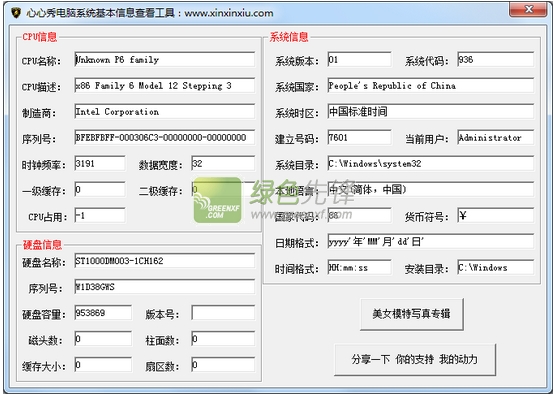Click the 硬盘容量 field showing 953869

(103, 313)
